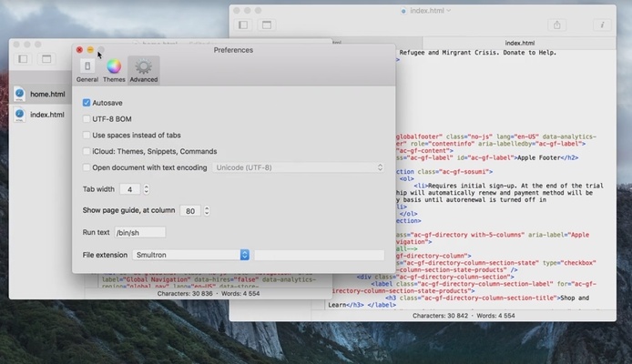Toggle sidebar icon in index.html window

(x=243, y=25)
